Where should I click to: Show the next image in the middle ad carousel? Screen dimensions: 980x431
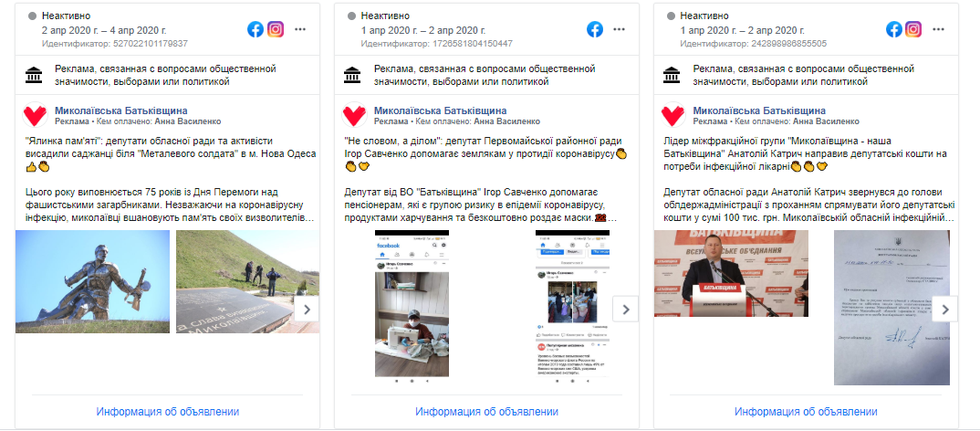tap(626, 309)
